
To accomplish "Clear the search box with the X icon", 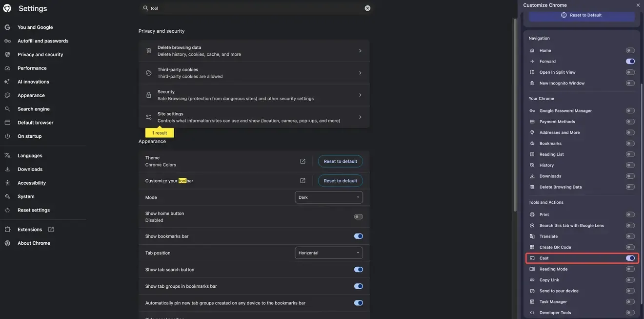I will (x=367, y=8).
